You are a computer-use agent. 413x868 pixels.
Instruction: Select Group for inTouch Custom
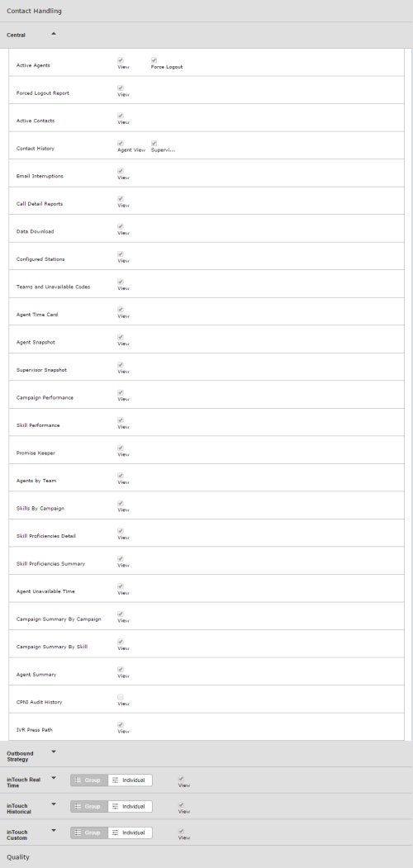pos(89,832)
